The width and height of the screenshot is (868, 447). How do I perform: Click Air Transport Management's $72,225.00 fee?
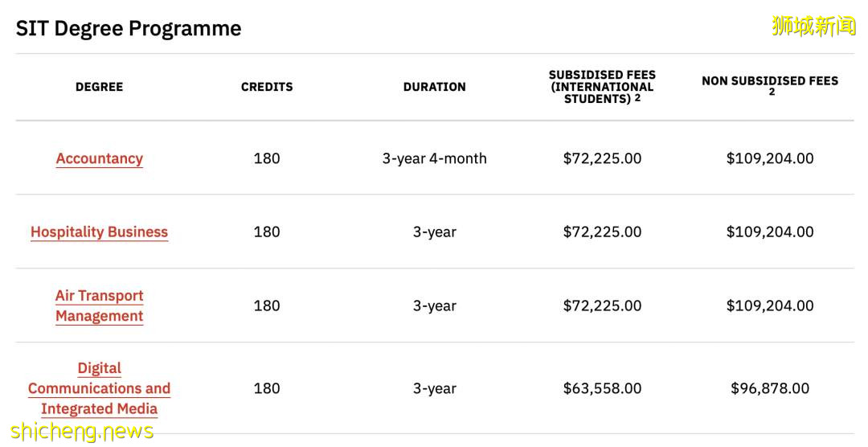tap(602, 306)
